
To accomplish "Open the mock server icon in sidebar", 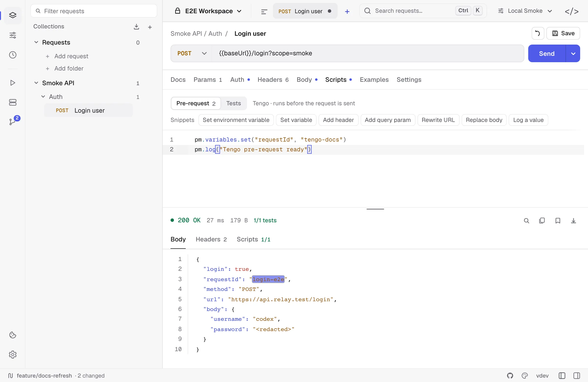I will coord(12,102).
